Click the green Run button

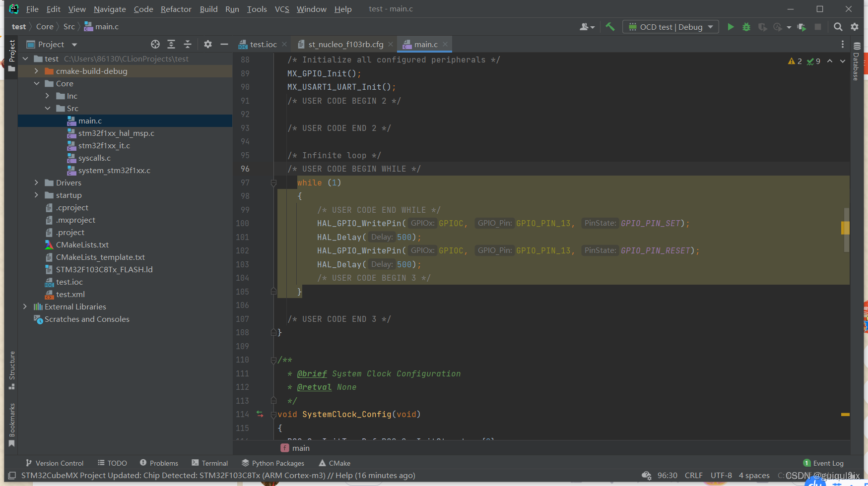(731, 27)
